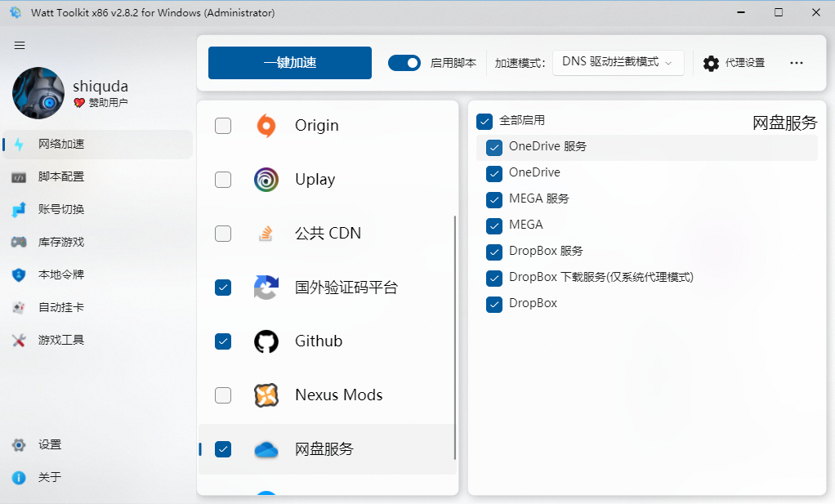
Task: Click the 游戏工具 tools icon
Action: coord(19,341)
